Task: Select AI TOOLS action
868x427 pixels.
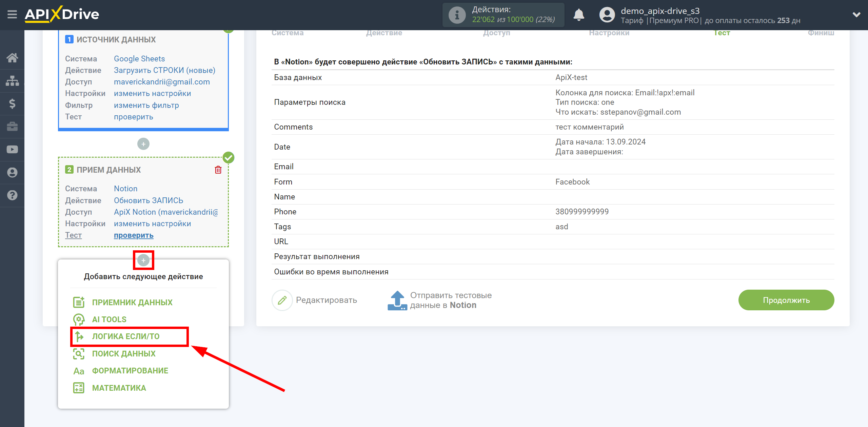Action: tap(109, 319)
